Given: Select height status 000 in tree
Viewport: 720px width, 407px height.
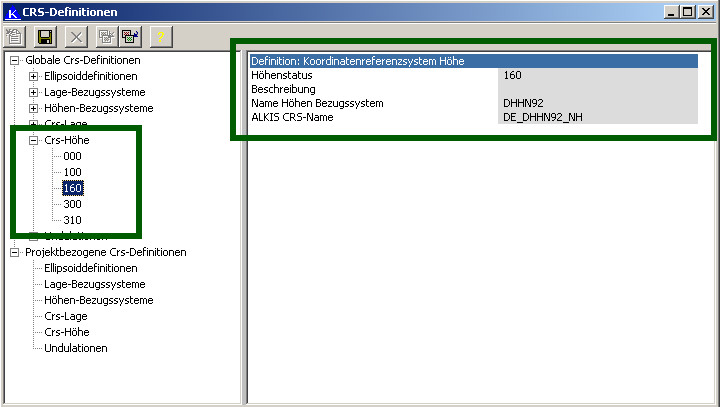Looking at the screenshot, I should (x=72, y=156).
